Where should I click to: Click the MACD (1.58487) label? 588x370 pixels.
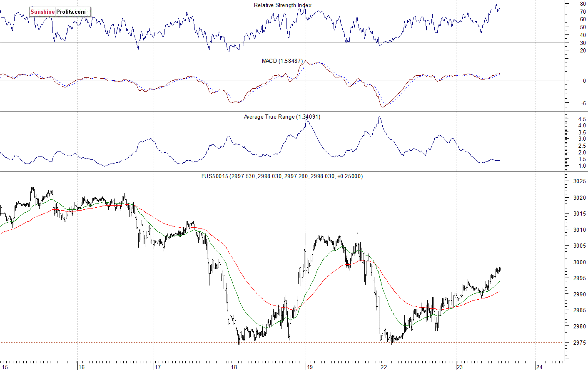tap(282, 61)
